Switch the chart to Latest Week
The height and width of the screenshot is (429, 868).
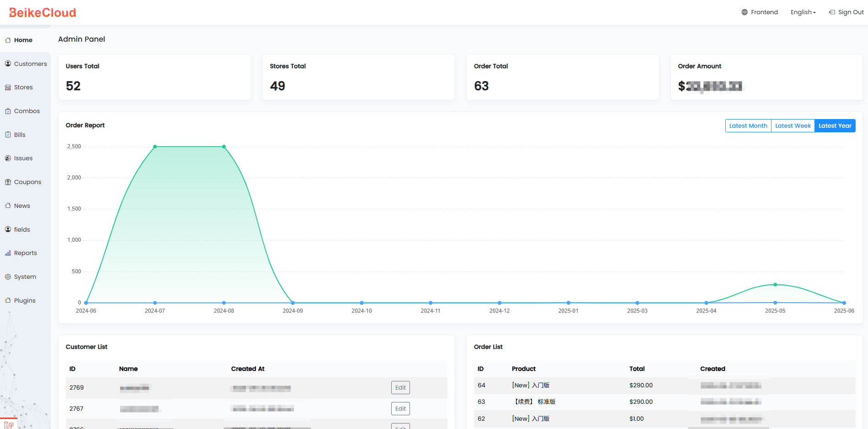pos(793,126)
